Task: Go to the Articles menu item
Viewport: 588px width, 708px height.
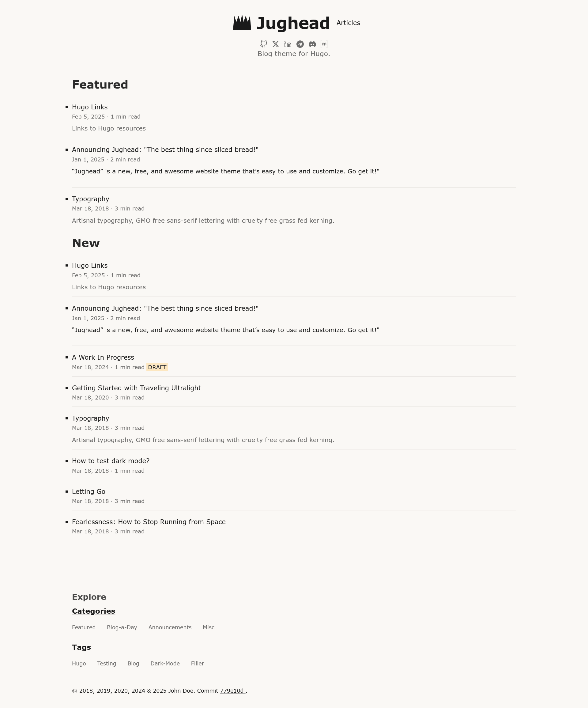Action: pyautogui.click(x=348, y=23)
